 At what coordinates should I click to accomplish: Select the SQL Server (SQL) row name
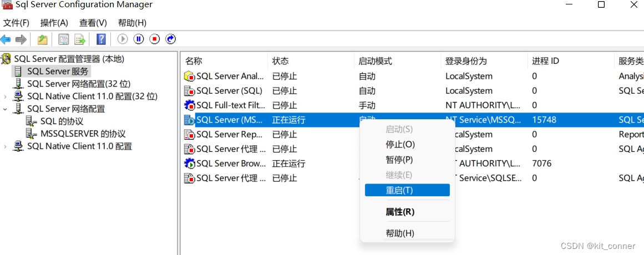[230, 91]
